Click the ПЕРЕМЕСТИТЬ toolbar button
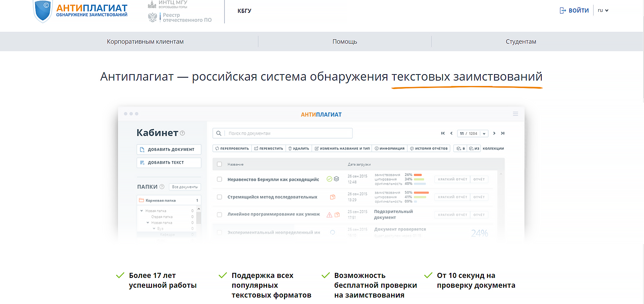The height and width of the screenshot is (304, 644). (x=269, y=149)
